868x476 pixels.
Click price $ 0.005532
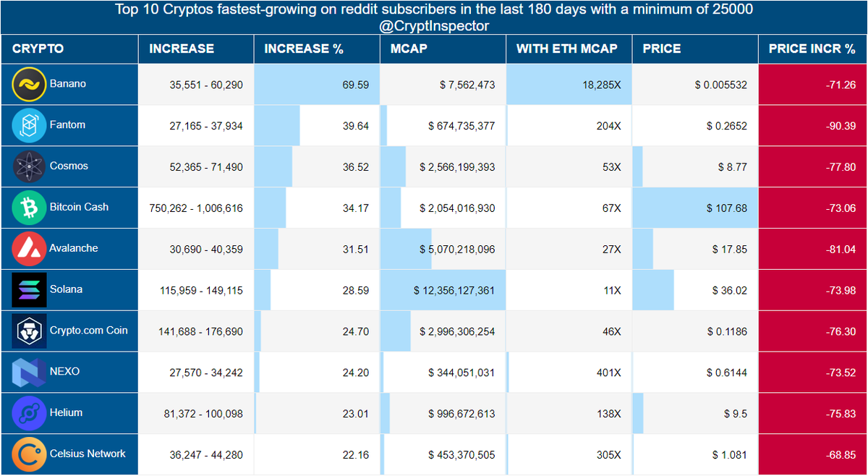(x=721, y=85)
